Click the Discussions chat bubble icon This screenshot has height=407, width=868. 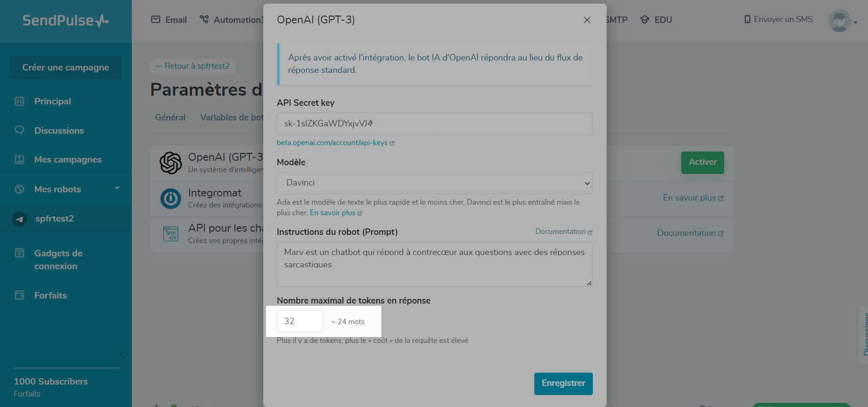pyautogui.click(x=19, y=130)
